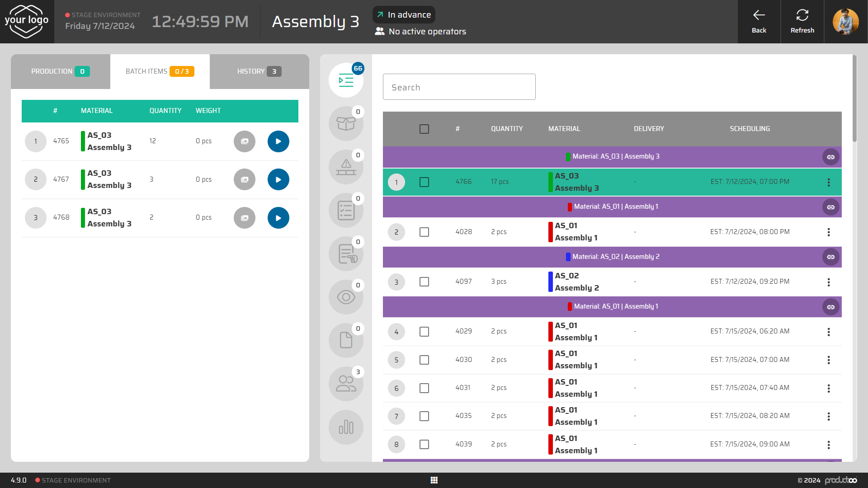Open three-dot menu for order 4028
Screen dimensions: 868x488
829,232
